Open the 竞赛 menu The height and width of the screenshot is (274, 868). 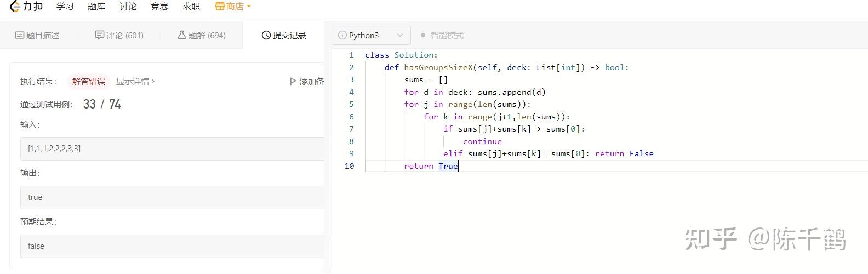coord(159,7)
